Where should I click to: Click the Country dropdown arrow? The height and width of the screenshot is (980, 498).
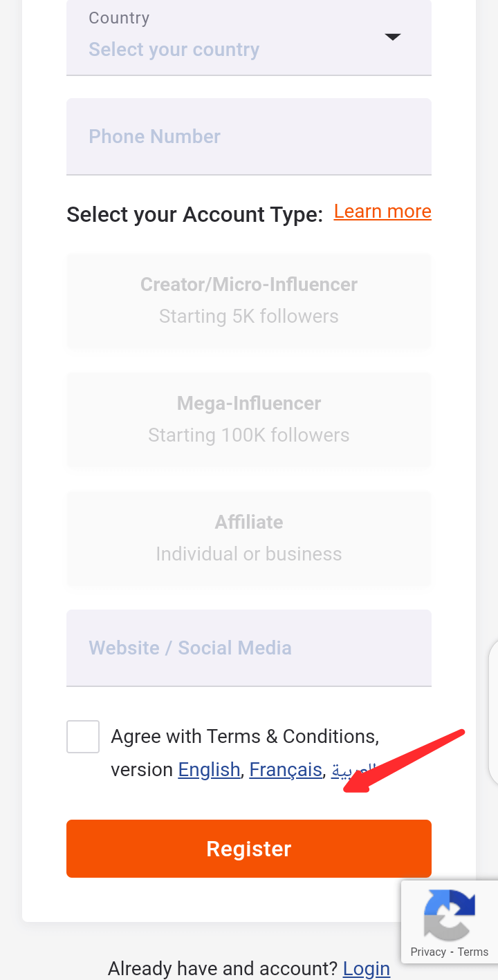click(392, 37)
